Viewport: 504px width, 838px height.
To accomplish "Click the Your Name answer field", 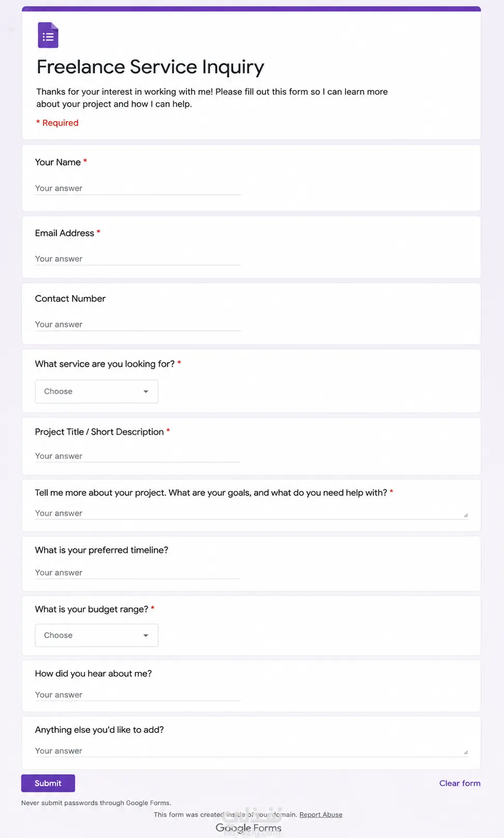I will tap(138, 188).
